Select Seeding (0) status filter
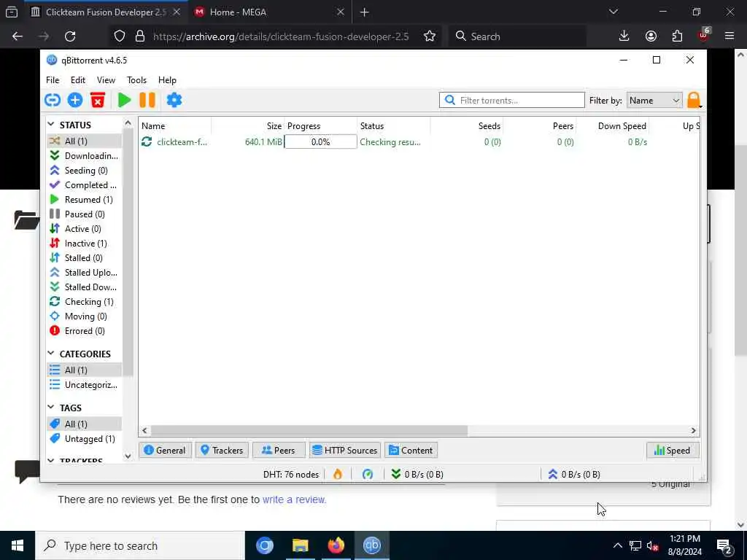The width and height of the screenshot is (747, 560). (x=85, y=170)
